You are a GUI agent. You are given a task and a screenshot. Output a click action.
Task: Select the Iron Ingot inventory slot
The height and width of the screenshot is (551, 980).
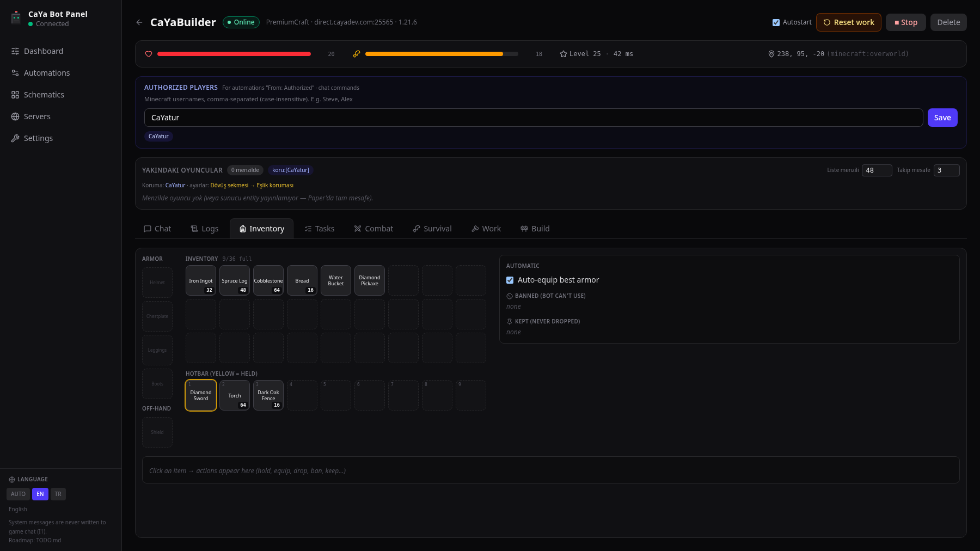(201, 280)
